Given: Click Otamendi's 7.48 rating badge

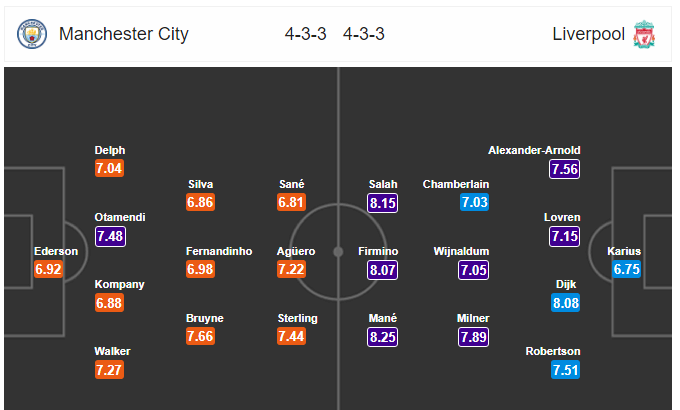Looking at the screenshot, I should 111,236.
